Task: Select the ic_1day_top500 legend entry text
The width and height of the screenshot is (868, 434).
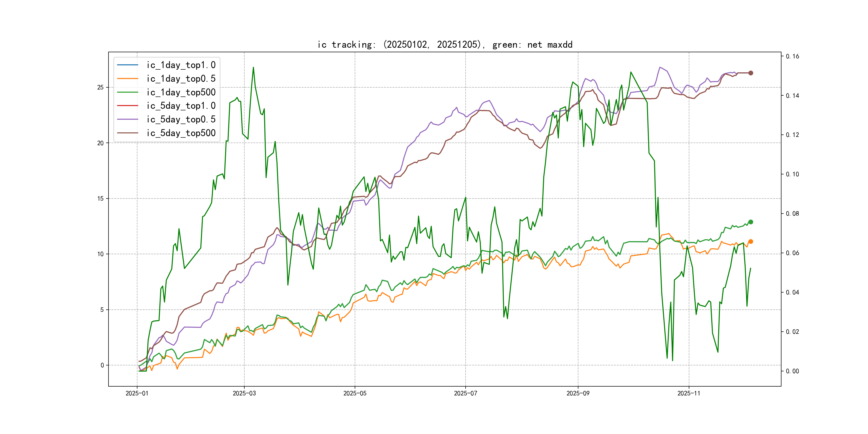Action: point(181,92)
